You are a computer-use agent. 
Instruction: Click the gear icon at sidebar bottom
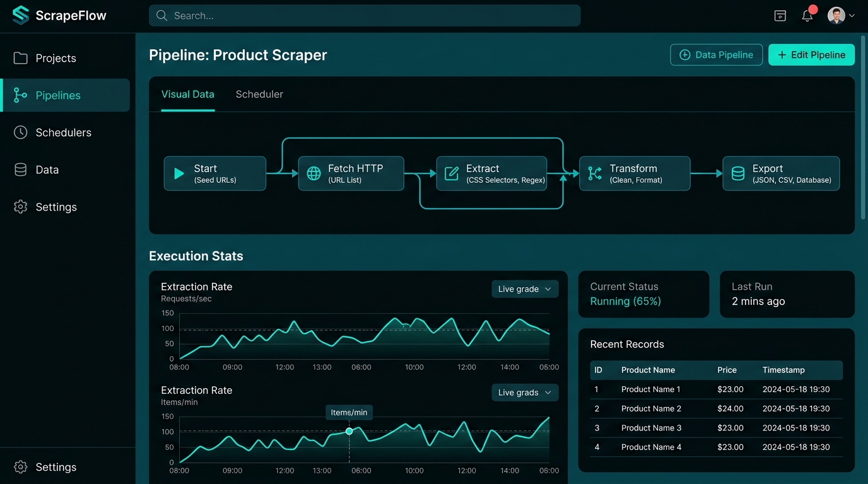click(x=20, y=467)
